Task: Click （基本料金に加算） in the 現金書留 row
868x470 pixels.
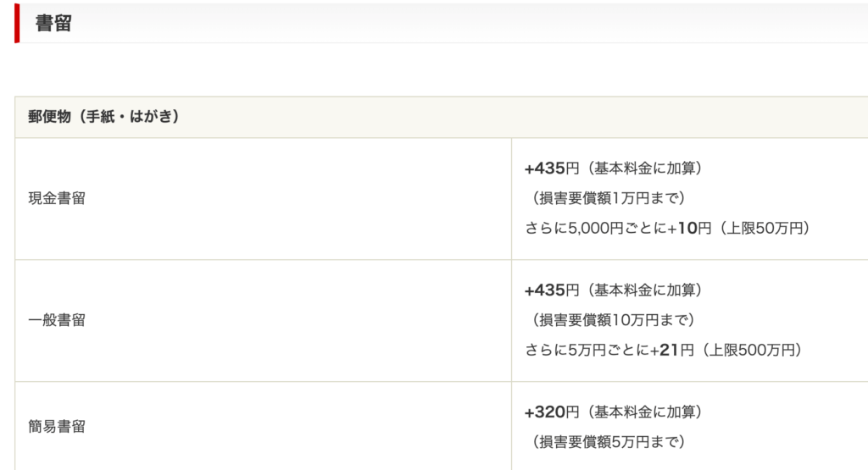Action: click(x=641, y=169)
